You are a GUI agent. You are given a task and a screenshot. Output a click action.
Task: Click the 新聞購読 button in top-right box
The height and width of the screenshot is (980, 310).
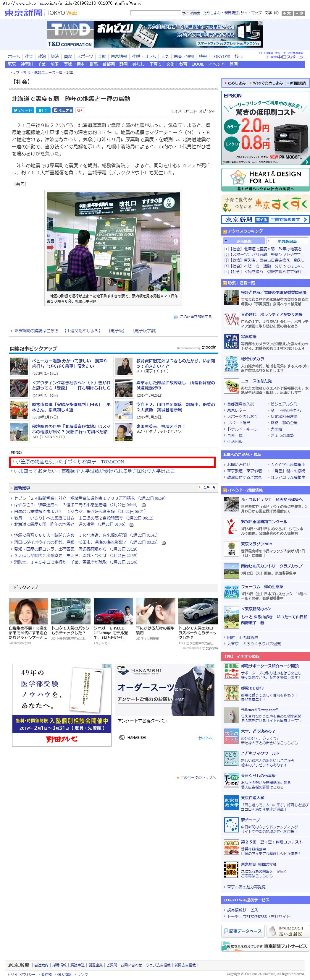coord(298,83)
